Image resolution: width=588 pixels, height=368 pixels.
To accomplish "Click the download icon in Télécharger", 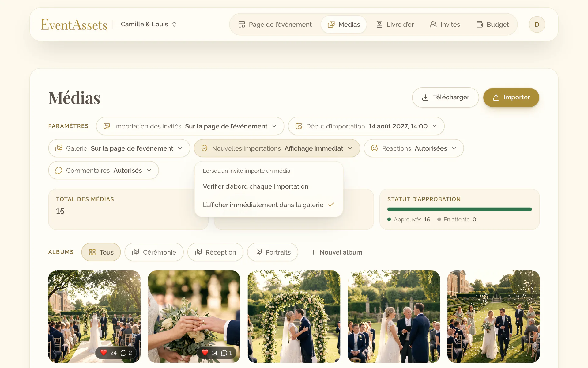I will 425,98.
